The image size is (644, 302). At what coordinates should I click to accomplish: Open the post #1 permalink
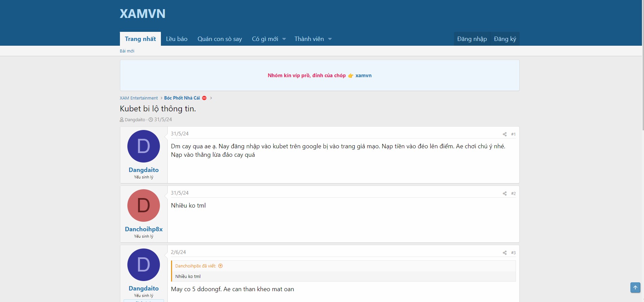click(x=513, y=134)
